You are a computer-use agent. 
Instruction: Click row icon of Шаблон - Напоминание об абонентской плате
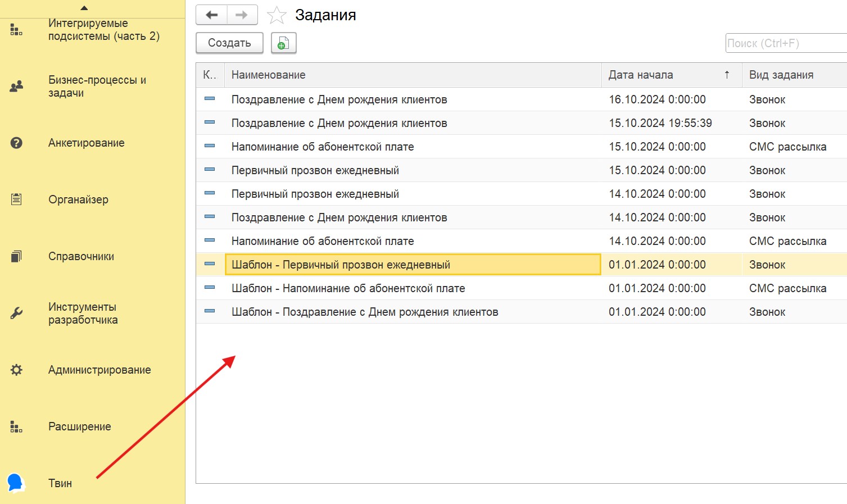pos(210,288)
